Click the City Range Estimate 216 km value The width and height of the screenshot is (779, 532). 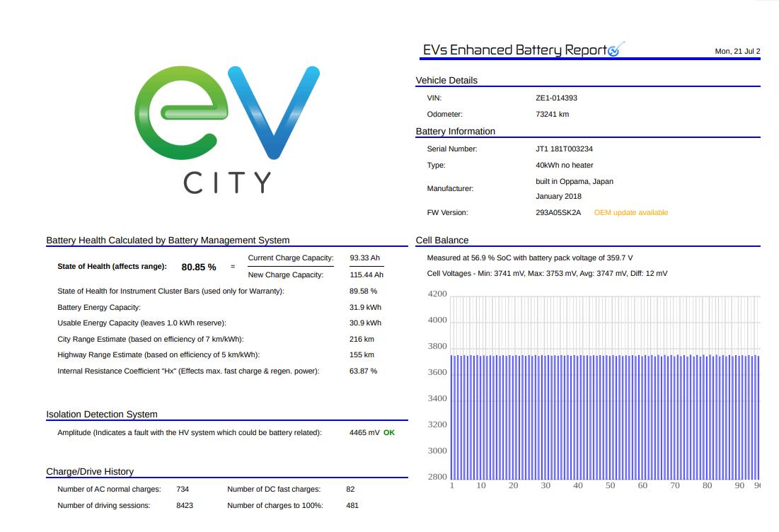tap(362, 339)
